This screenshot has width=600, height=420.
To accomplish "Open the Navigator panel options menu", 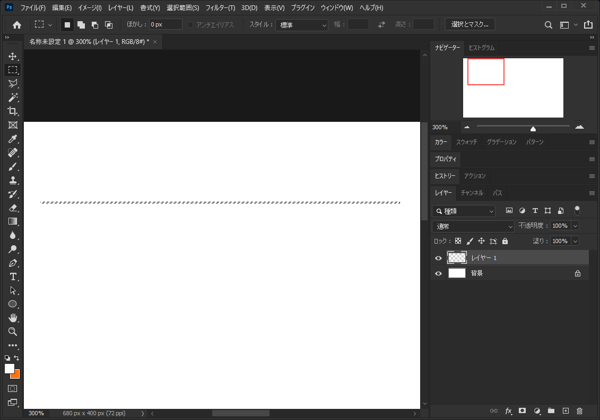I will 592,48.
